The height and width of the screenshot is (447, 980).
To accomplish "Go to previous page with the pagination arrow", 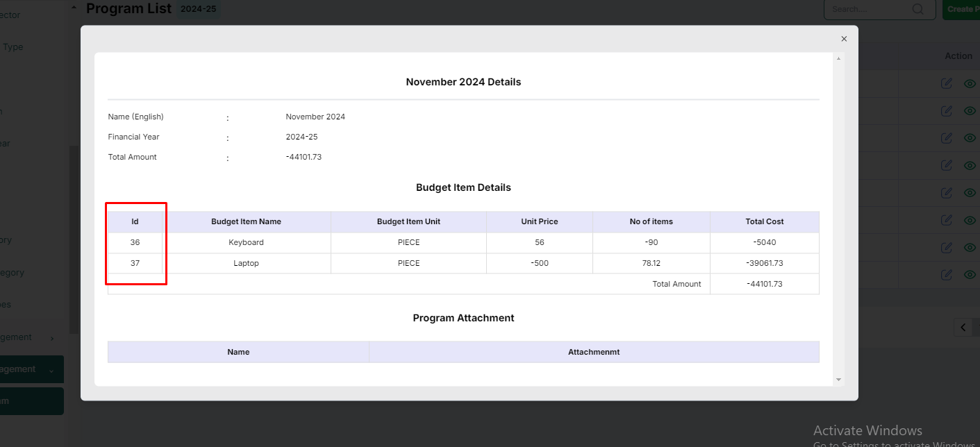I will [963, 328].
